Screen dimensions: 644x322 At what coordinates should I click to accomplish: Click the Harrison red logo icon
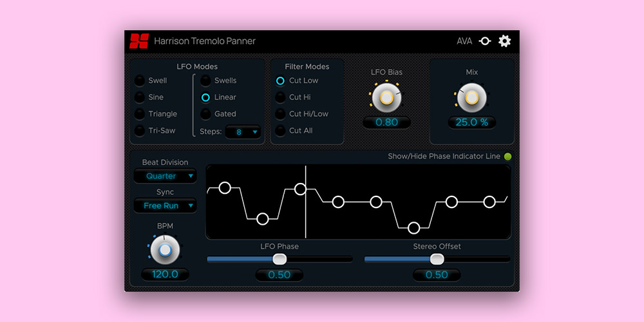pos(138,41)
